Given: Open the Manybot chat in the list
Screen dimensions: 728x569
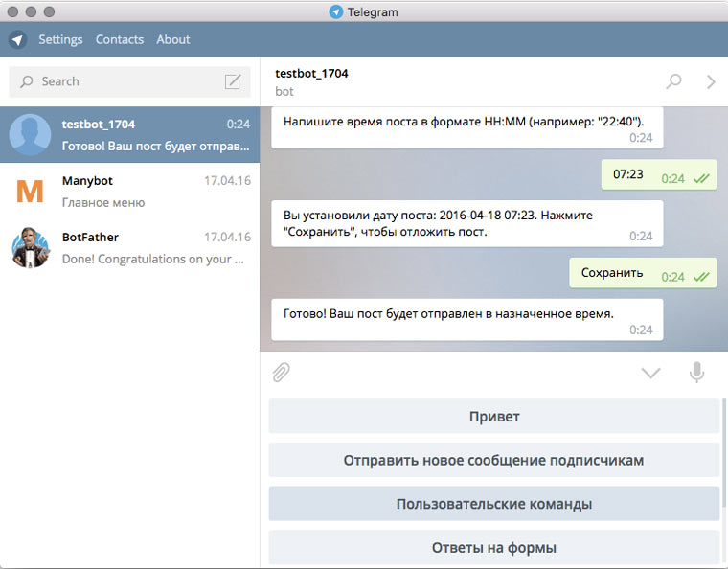Looking at the screenshot, I should pos(144,192).
